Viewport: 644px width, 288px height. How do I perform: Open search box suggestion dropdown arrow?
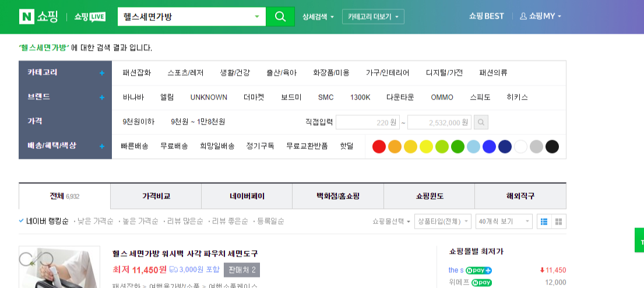pos(257,17)
